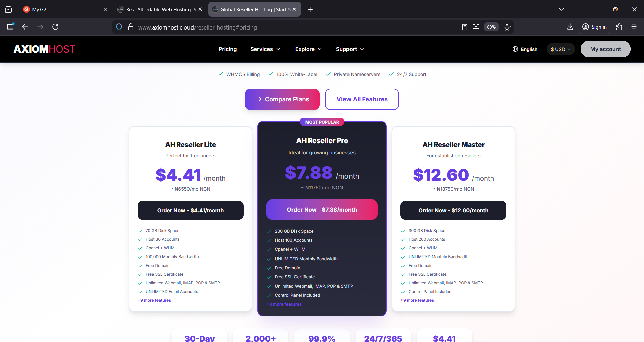Open the Firefox tab overview icon

point(8,9)
